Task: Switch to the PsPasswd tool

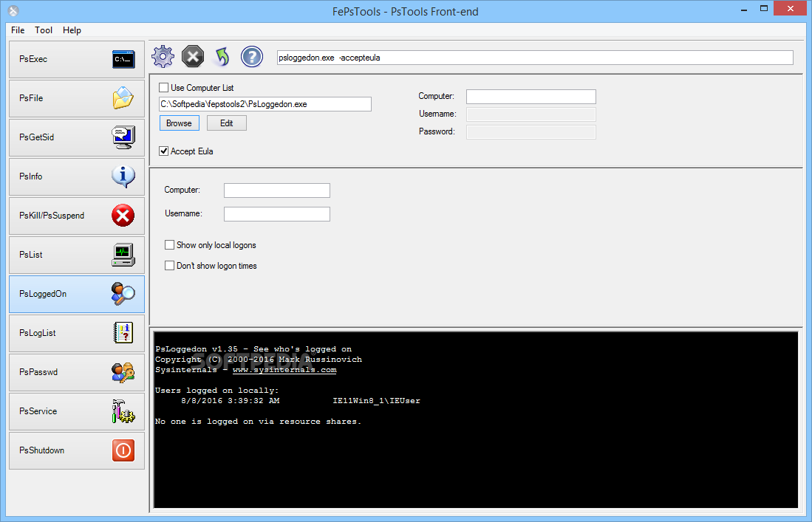Action: pos(77,372)
